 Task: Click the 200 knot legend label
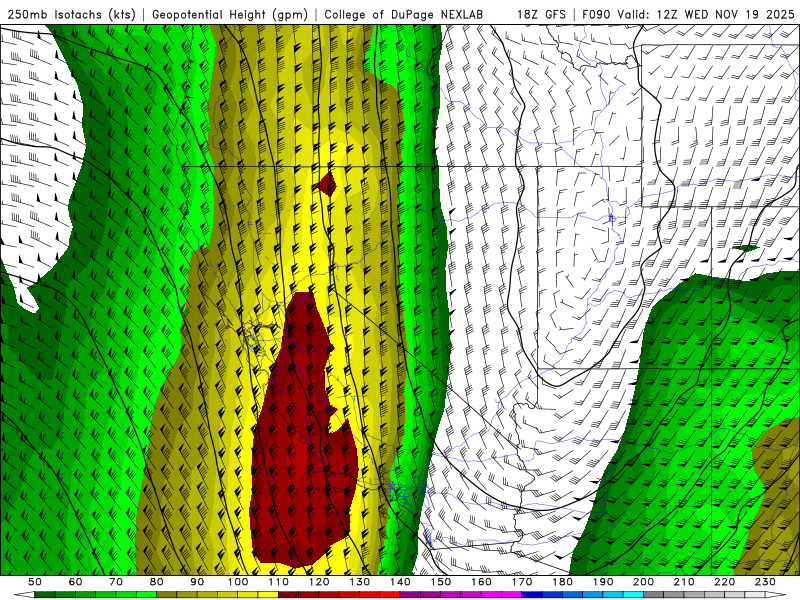point(644,582)
